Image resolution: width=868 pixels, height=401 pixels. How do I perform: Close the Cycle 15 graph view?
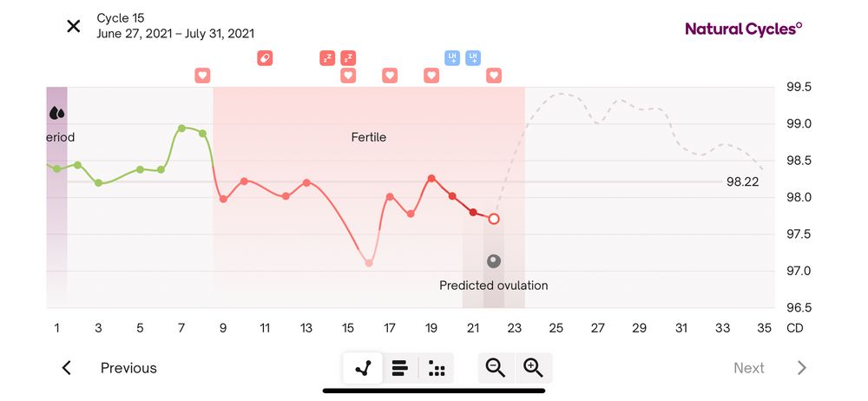pyautogui.click(x=74, y=26)
